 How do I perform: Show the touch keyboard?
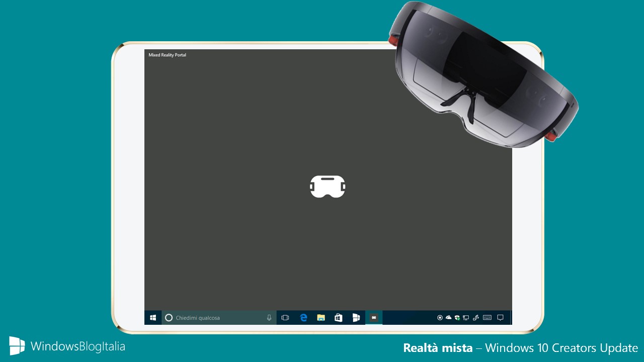[487, 318]
